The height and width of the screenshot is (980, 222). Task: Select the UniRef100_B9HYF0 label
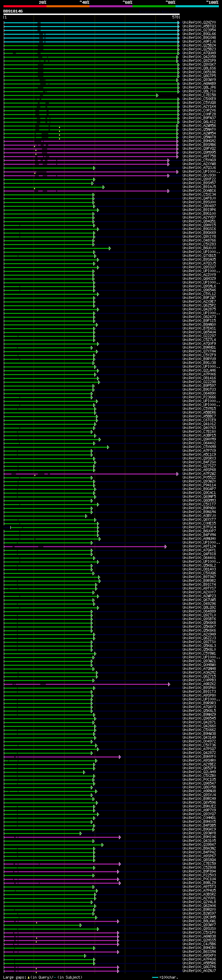coord(199,757)
